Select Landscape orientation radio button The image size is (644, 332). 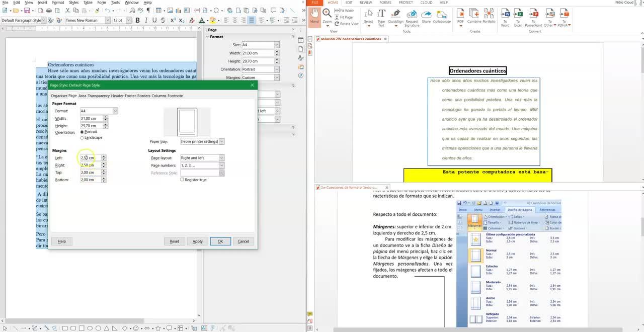(x=83, y=137)
